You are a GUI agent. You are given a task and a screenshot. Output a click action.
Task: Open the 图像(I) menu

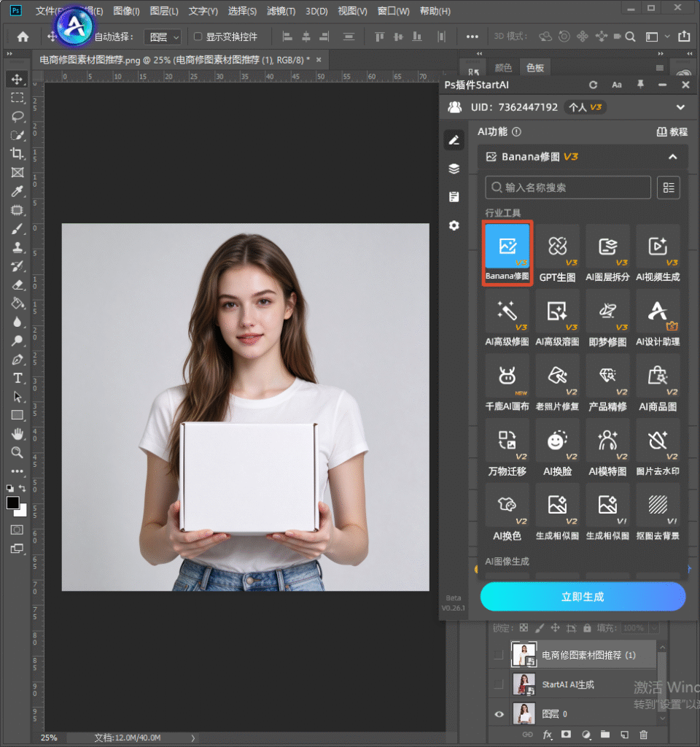[x=126, y=11]
